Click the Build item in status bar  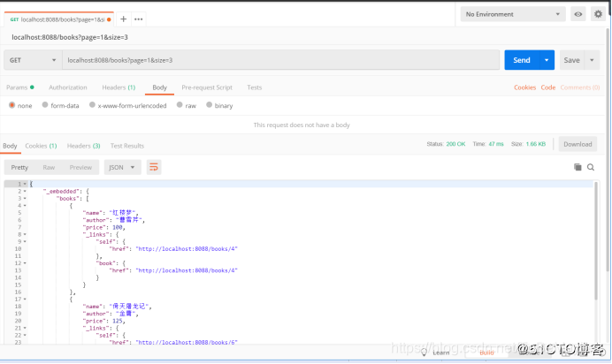point(486,353)
